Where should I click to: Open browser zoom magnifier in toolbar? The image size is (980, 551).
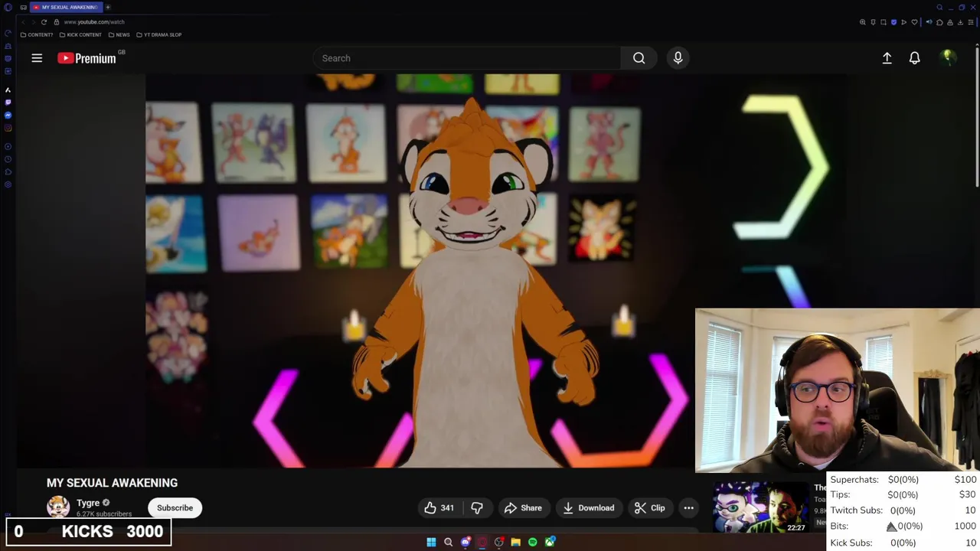point(863,22)
